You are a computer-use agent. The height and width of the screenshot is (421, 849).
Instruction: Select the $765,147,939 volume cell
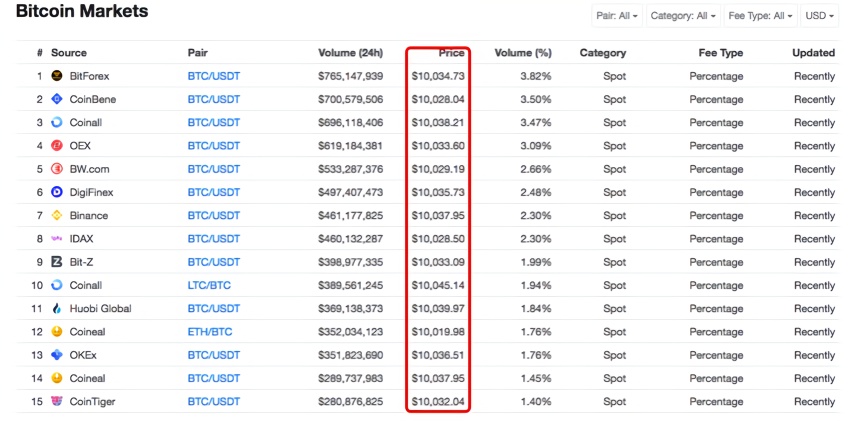(350, 76)
